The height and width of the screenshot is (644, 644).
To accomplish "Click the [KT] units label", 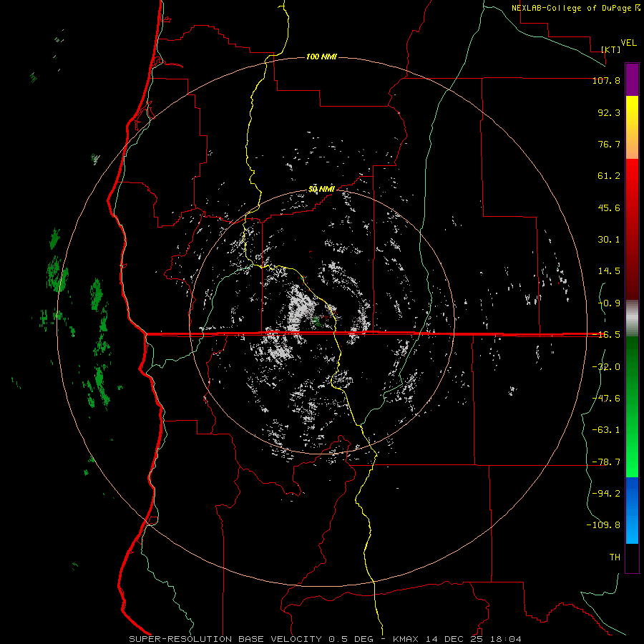I will tap(611, 49).
